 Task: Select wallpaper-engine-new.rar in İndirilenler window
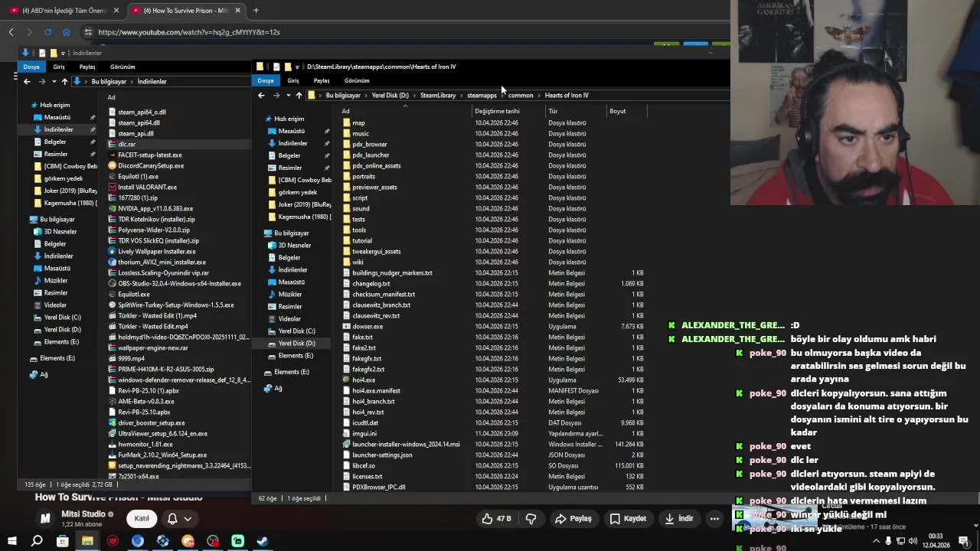pyautogui.click(x=152, y=347)
